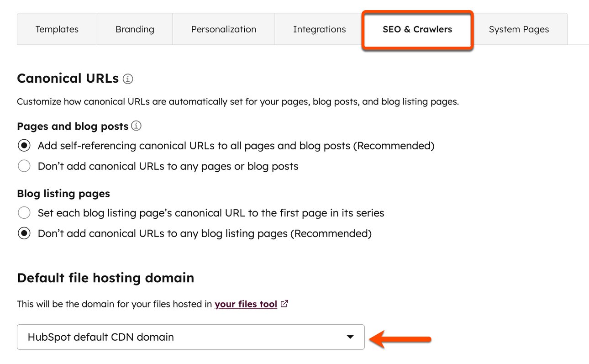
Task: Switch to the Templates tab
Action: point(57,29)
